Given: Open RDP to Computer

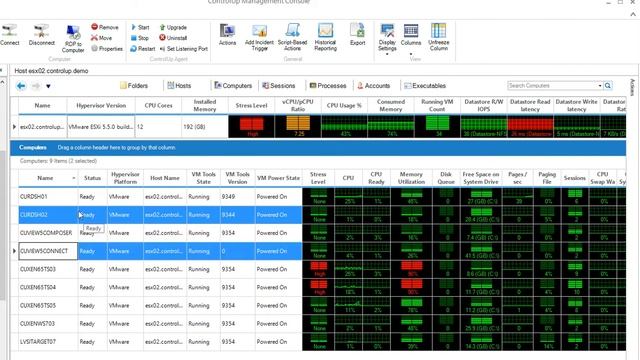Looking at the screenshot, I should (x=73, y=39).
